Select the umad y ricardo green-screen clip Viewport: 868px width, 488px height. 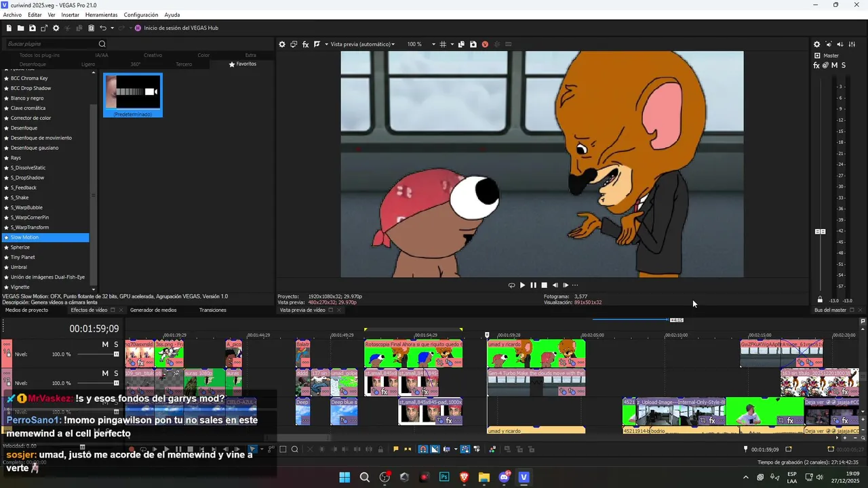pyautogui.click(x=536, y=353)
